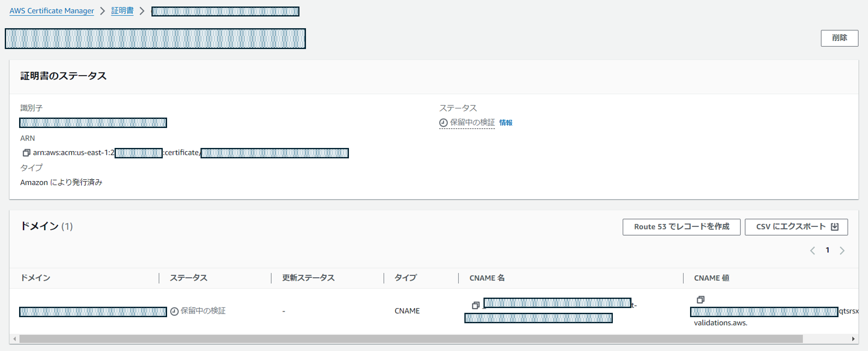Click the 削除 button
The image size is (868, 351).
[839, 38]
